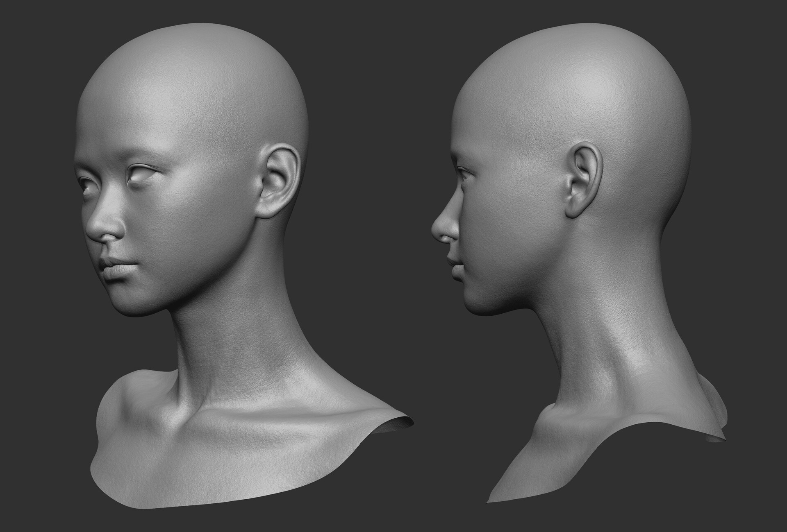Select the near eye on the left bust
Image resolution: width=787 pixels, height=532 pixels.
tap(141, 175)
